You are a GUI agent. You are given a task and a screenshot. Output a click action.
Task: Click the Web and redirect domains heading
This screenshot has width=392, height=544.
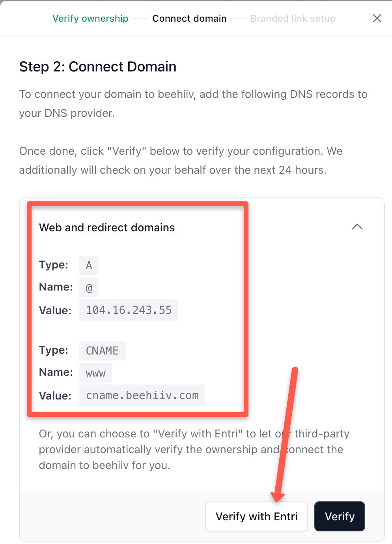pos(106,227)
